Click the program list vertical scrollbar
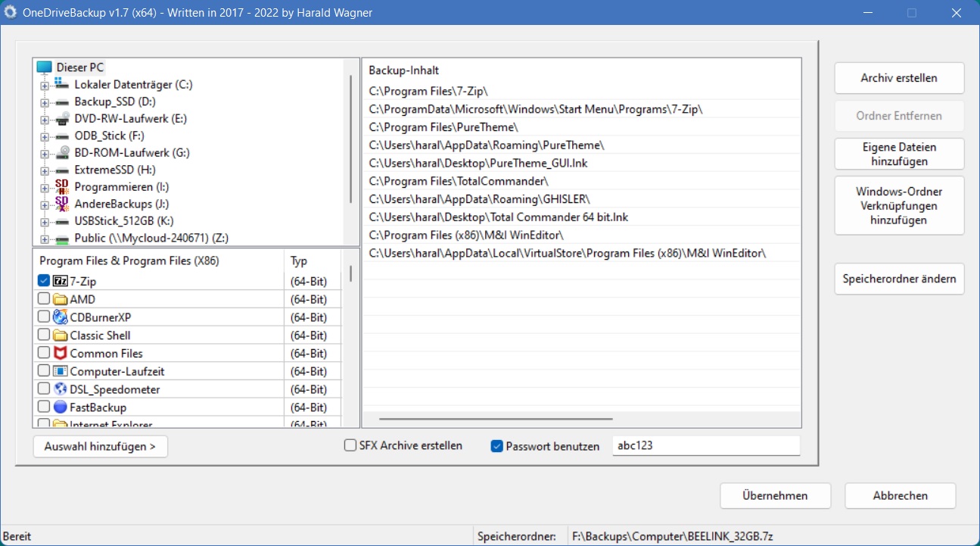 coord(350,273)
